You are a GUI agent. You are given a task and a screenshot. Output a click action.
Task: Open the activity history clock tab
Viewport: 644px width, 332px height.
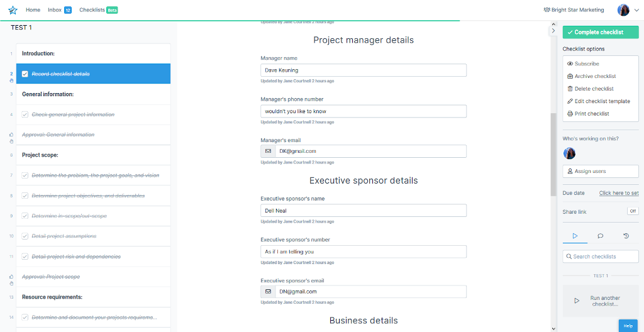coord(626,236)
